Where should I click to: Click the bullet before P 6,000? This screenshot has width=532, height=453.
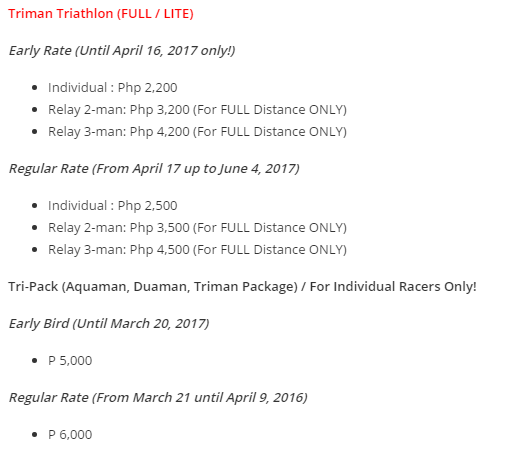(x=34, y=435)
